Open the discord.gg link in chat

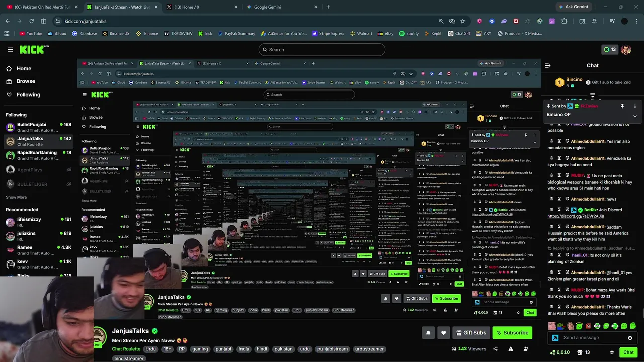pos(576,216)
